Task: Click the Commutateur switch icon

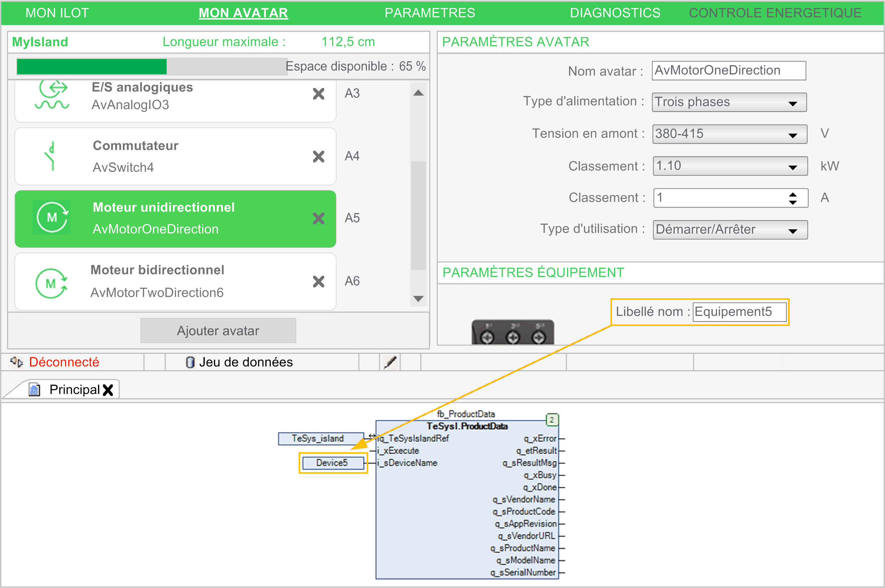Action: [x=51, y=156]
